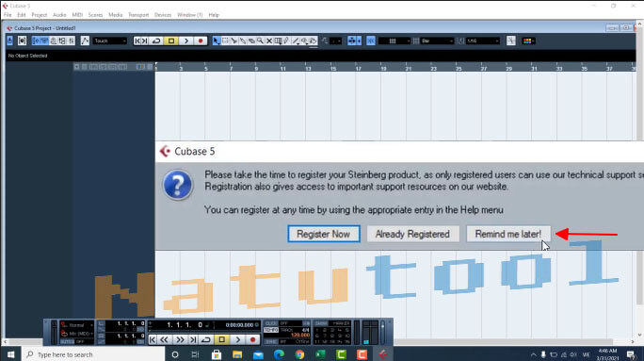The width and height of the screenshot is (644, 361).
Task: Click the toolbar Record button
Action: 201,41
